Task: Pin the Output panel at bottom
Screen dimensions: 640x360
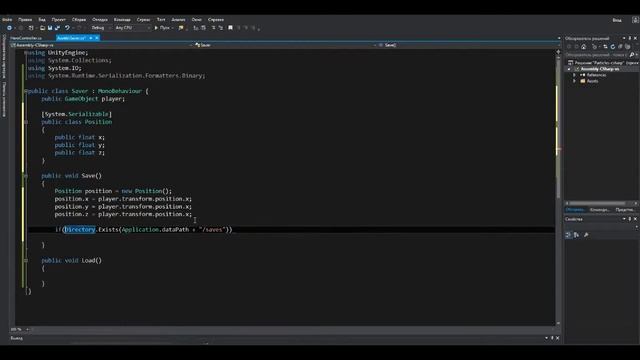Action: click(x=552, y=338)
